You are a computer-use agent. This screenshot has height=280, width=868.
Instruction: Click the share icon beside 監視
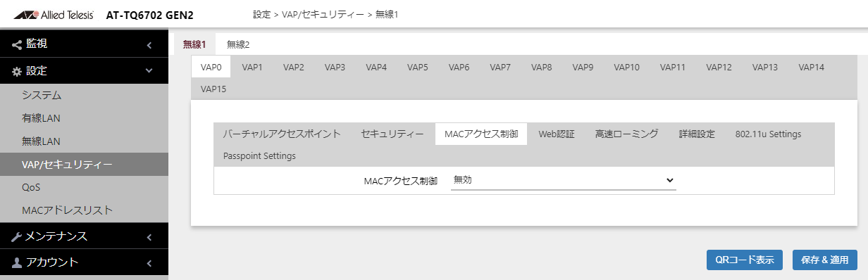(x=17, y=44)
